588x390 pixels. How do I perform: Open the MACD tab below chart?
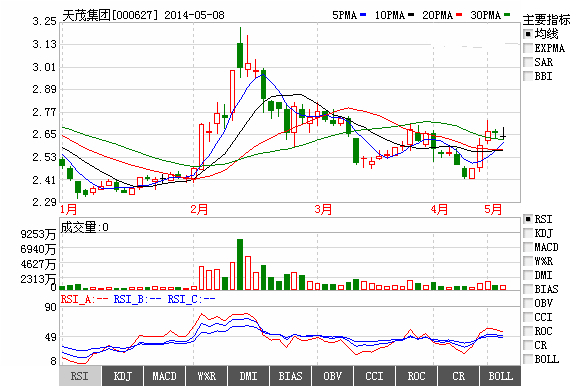click(165, 376)
